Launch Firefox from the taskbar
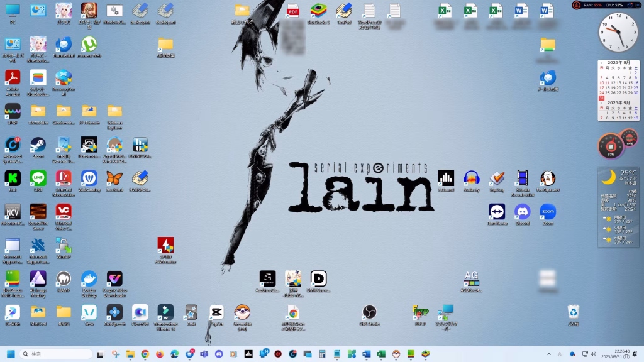Viewport: 644px width, 362px height. pos(160,354)
